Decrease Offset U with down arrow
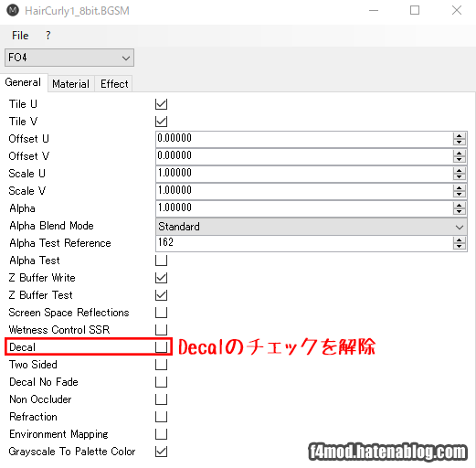The image size is (476, 468). (459, 143)
